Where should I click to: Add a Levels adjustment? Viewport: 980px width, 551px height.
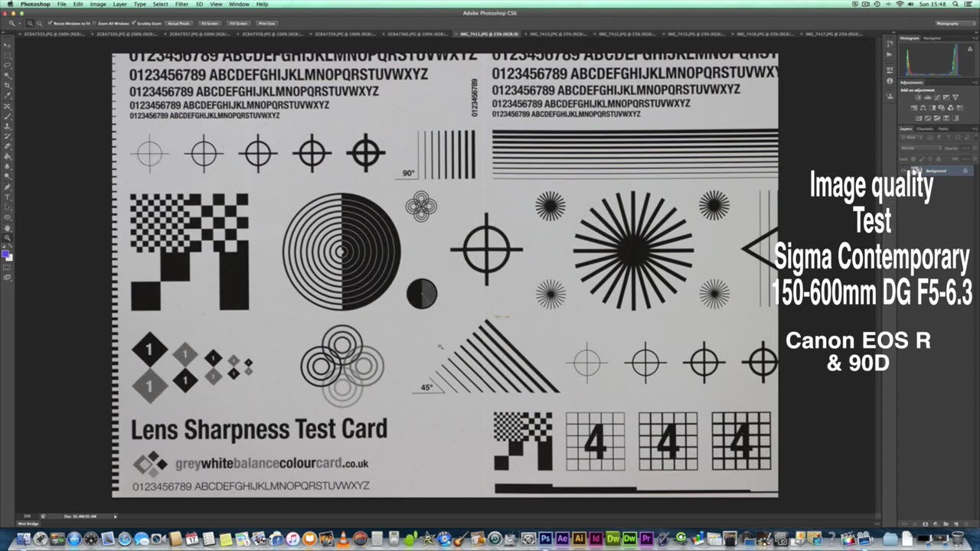(927, 98)
